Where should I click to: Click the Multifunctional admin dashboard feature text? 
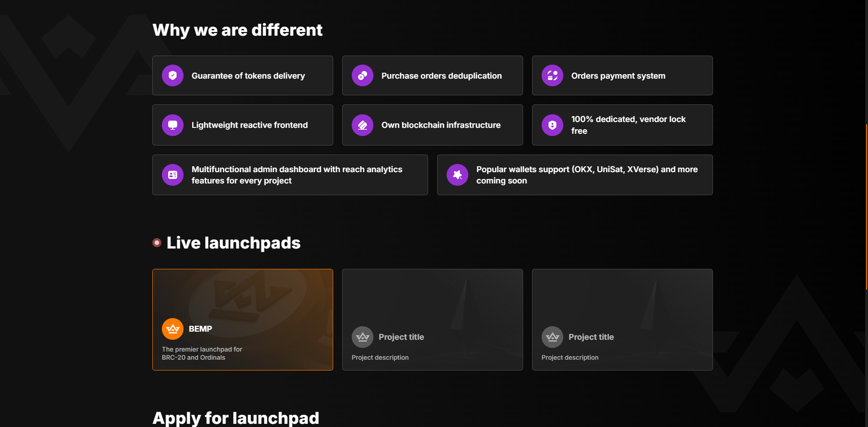coord(297,175)
